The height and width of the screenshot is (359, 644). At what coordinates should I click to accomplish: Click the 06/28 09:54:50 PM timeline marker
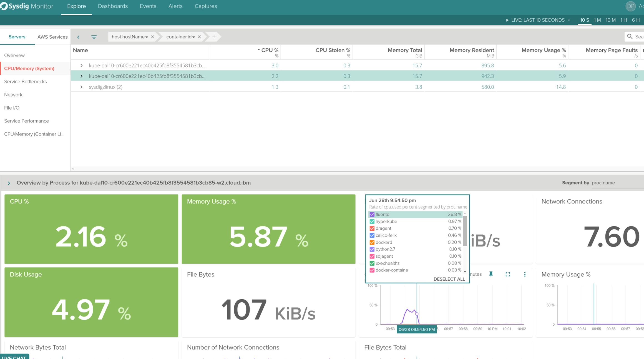tap(416, 329)
